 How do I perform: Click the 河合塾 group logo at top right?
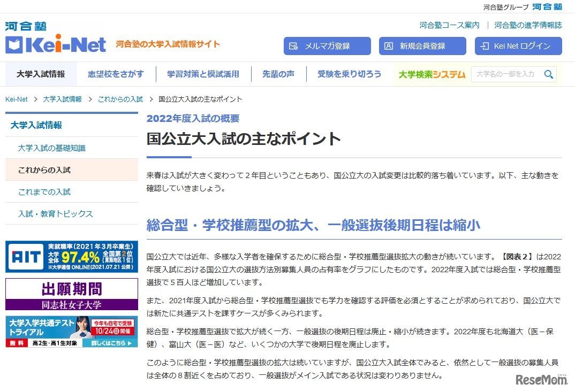click(547, 6)
